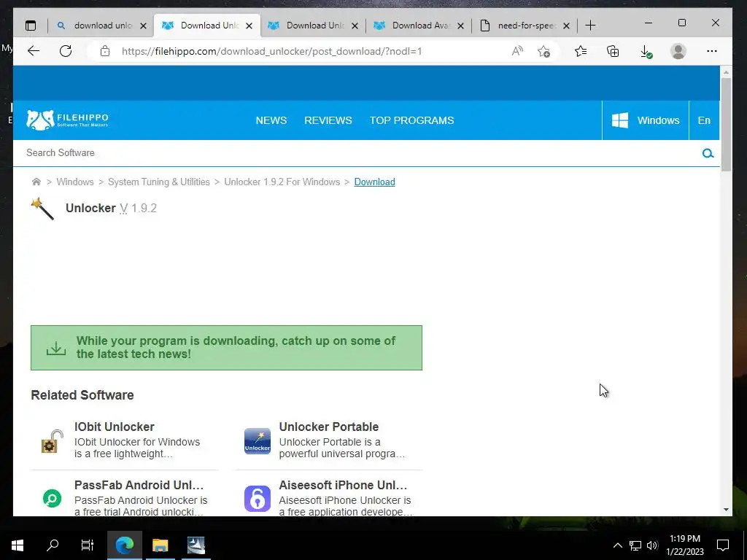Open the Unlocker Portable title link
This screenshot has height=560, width=747.
coord(329,427)
